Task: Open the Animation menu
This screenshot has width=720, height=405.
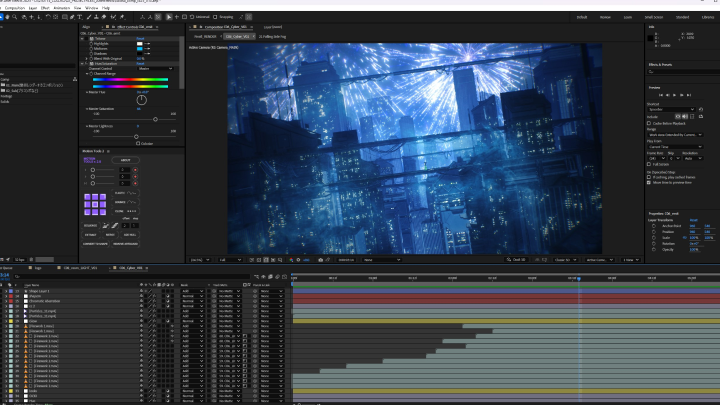Action: point(62,8)
